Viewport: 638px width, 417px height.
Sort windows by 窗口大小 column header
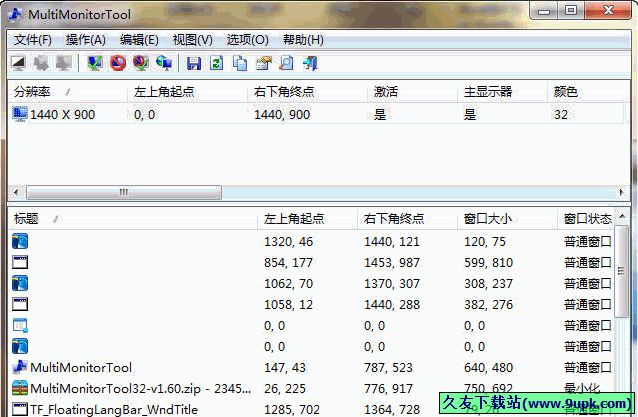(507, 219)
